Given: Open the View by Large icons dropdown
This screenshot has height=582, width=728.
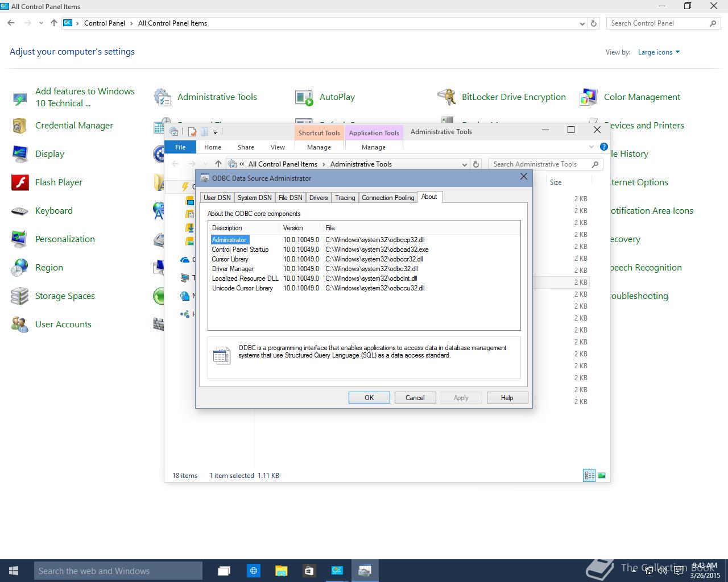Looking at the screenshot, I should (659, 52).
